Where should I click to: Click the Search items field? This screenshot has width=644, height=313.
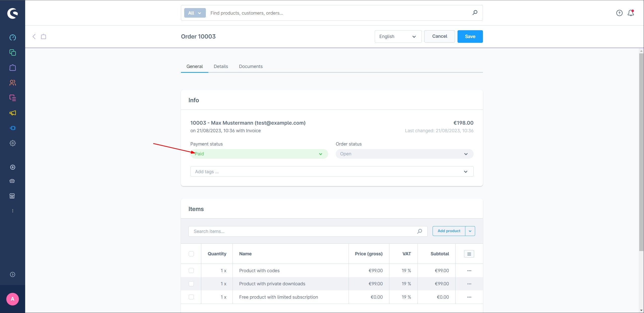tap(308, 231)
